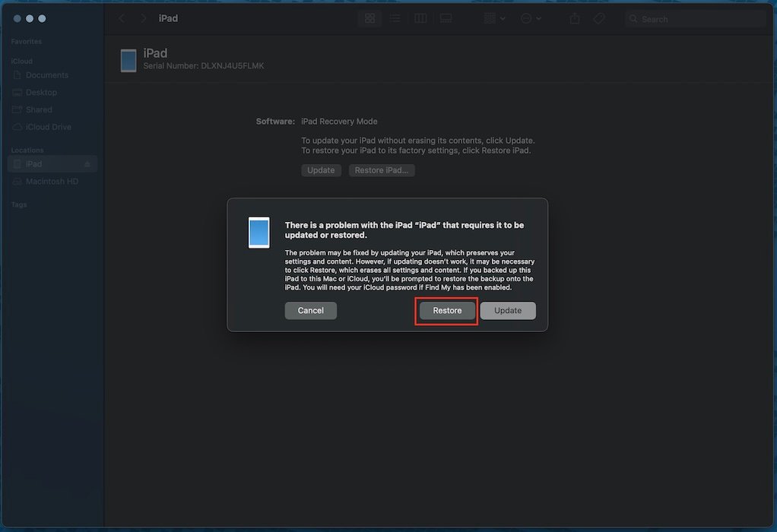
Task: Click Restore in the dialog
Action: point(447,311)
